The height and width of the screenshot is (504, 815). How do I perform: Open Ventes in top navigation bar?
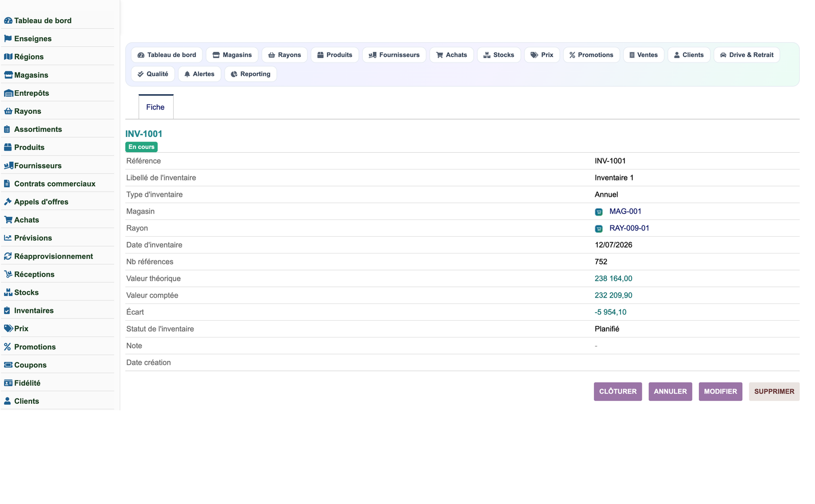(x=644, y=55)
